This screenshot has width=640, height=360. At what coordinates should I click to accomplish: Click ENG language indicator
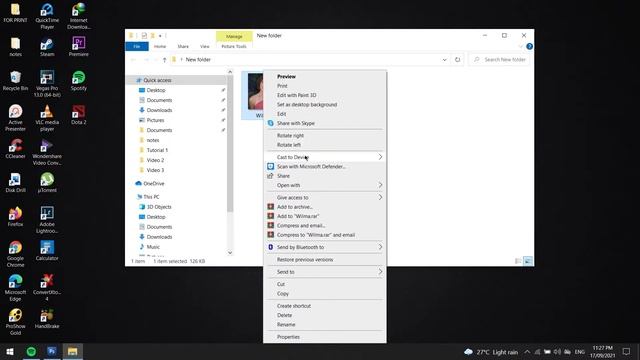(580, 352)
